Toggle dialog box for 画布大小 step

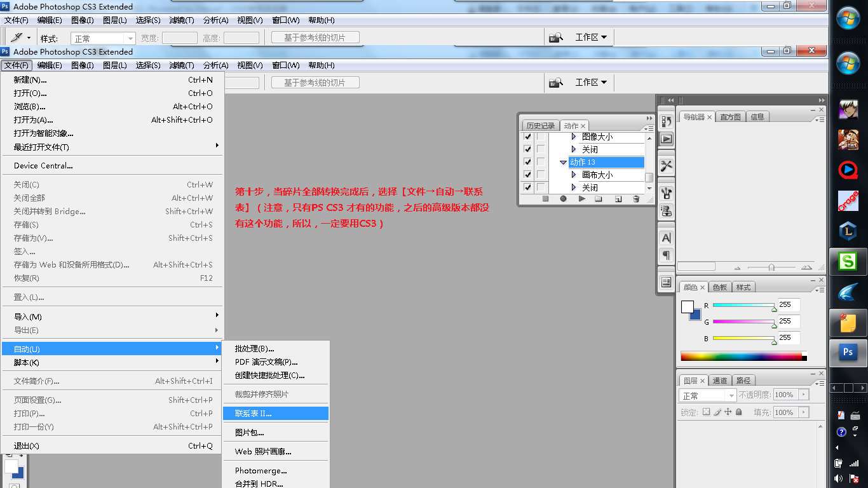pyautogui.click(x=541, y=175)
